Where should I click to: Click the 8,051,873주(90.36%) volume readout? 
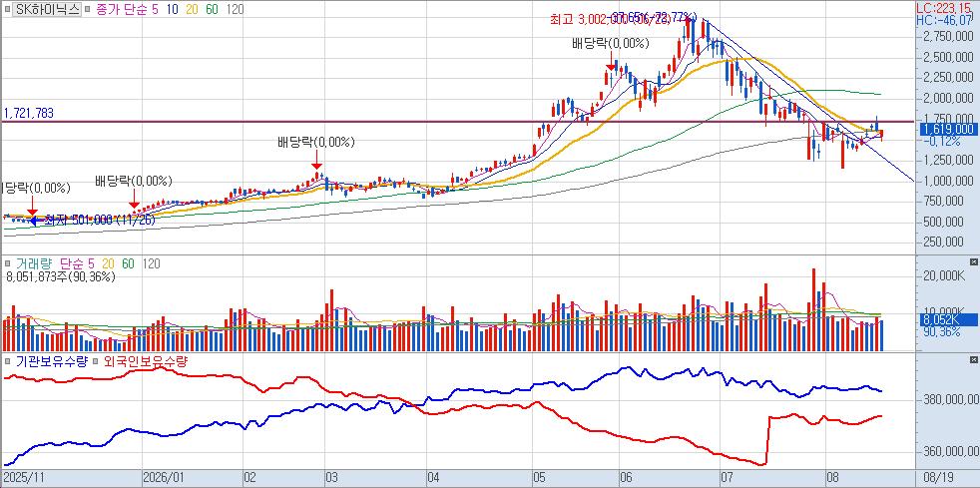tap(61, 276)
